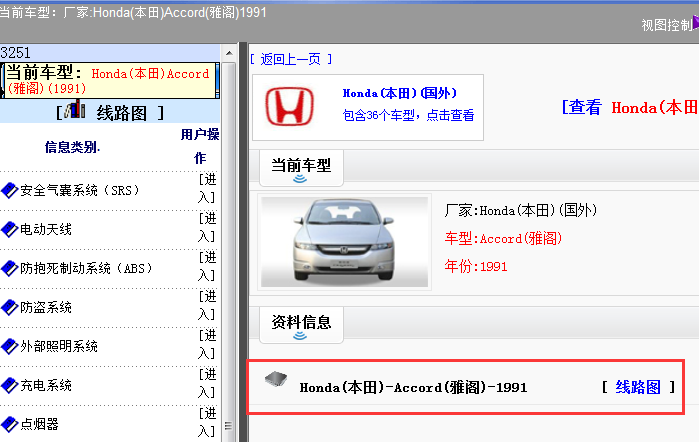Click the books icon in the 线路图 header
This screenshot has width=699, height=442.
coord(74,109)
